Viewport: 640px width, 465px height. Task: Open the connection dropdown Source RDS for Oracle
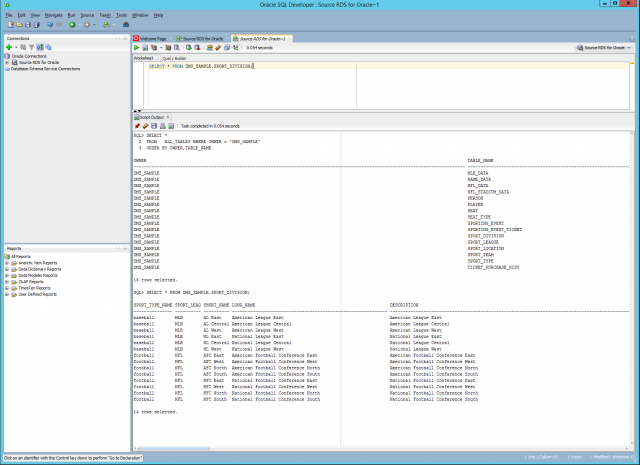click(x=604, y=48)
